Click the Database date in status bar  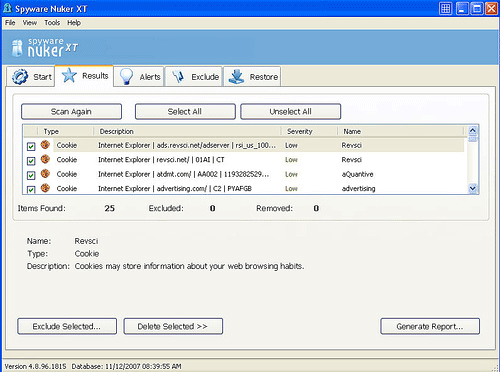[x=127, y=366]
